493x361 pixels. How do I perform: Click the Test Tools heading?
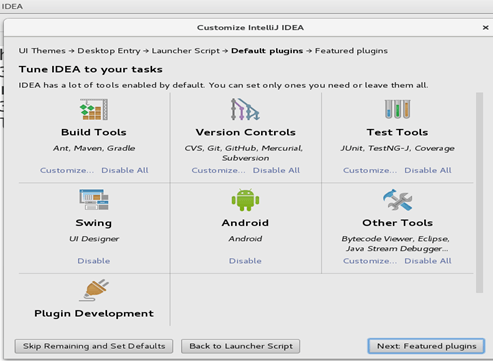click(x=397, y=132)
